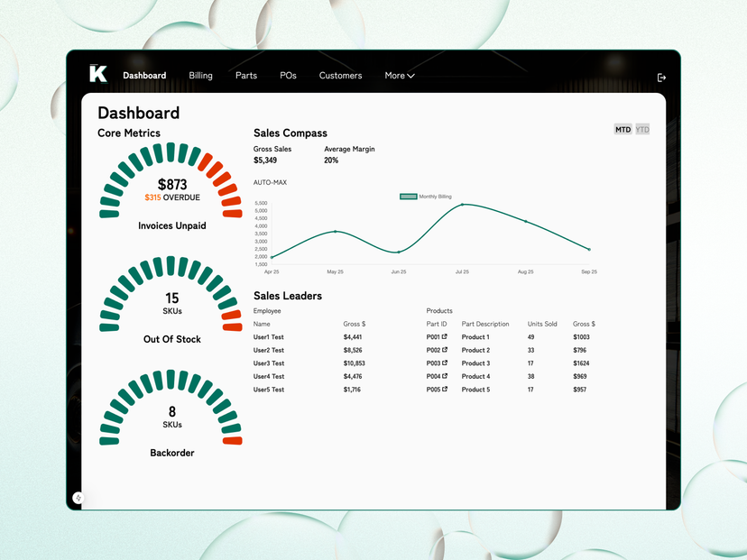Screen dimensions: 747x560
Task: Open the external link icon beside P002
Action: [445, 350]
